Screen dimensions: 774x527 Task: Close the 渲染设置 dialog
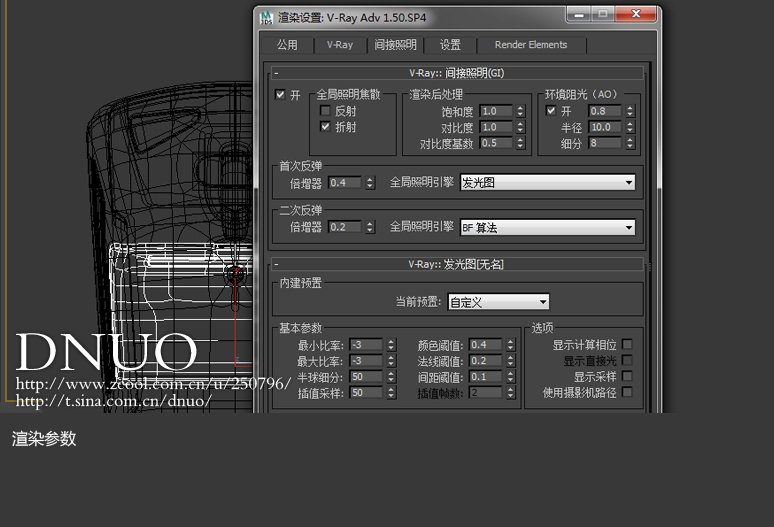[636, 14]
